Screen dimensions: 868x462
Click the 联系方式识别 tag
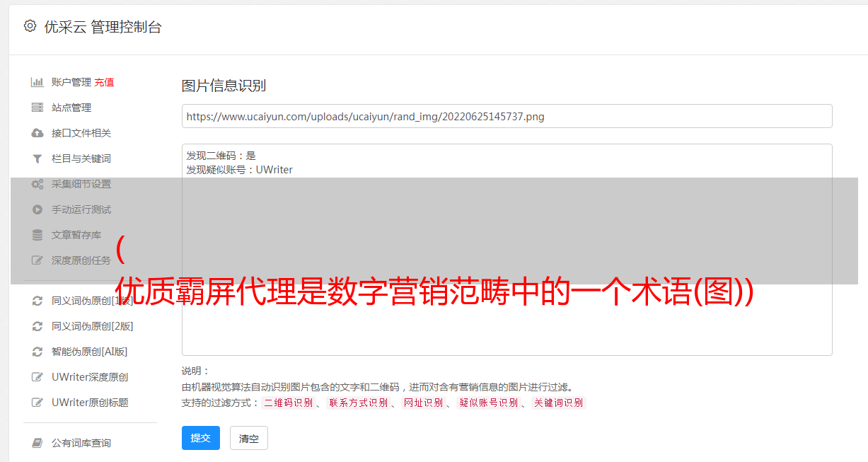[x=358, y=403]
